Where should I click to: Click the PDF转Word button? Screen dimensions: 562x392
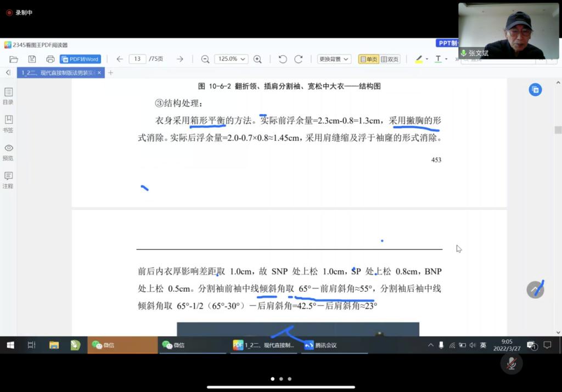[x=80, y=59]
